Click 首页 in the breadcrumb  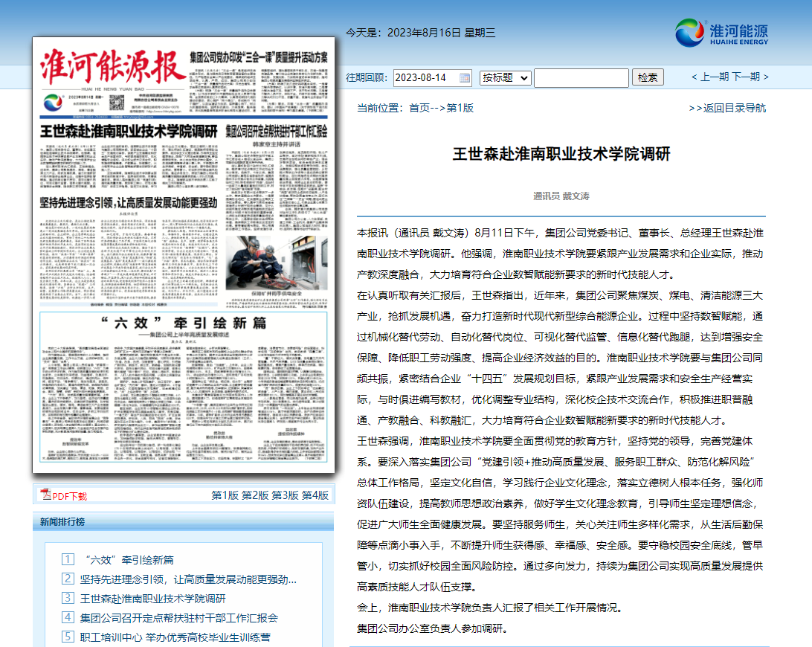click(419, 108)
